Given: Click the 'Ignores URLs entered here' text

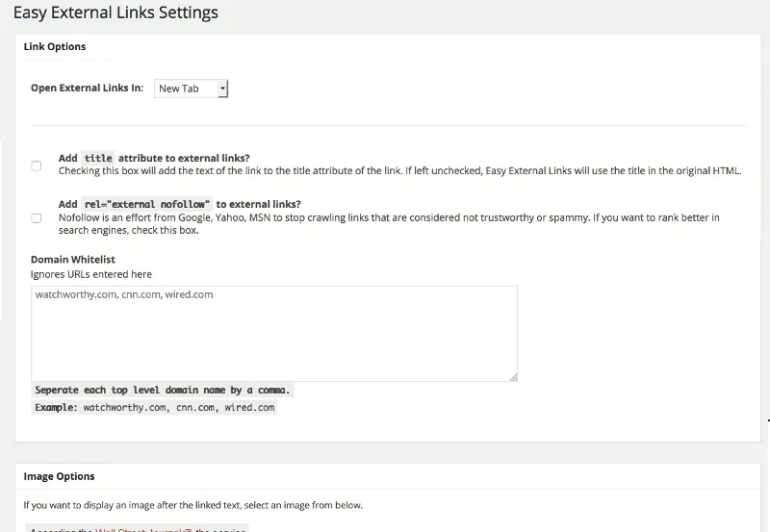Looking at the screenshot, I should pos(91,274).
